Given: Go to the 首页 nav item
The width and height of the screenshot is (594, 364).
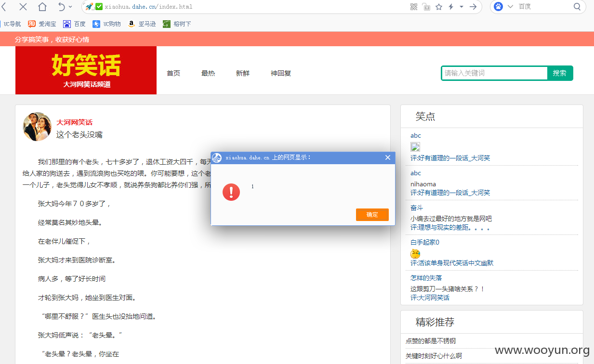Looking at the screenshot, I should click(173, 73).
